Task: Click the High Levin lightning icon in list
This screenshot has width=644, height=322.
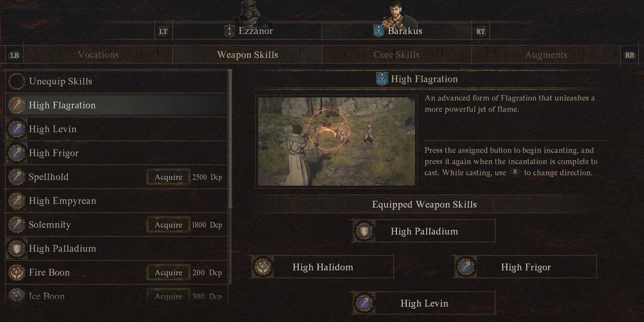Action: click(x=16, y=129)
